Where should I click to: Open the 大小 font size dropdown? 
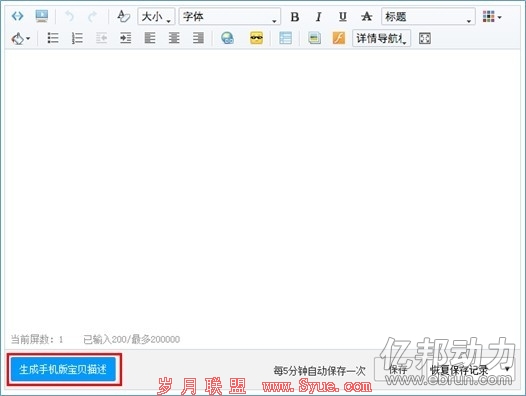pos(156,16)
